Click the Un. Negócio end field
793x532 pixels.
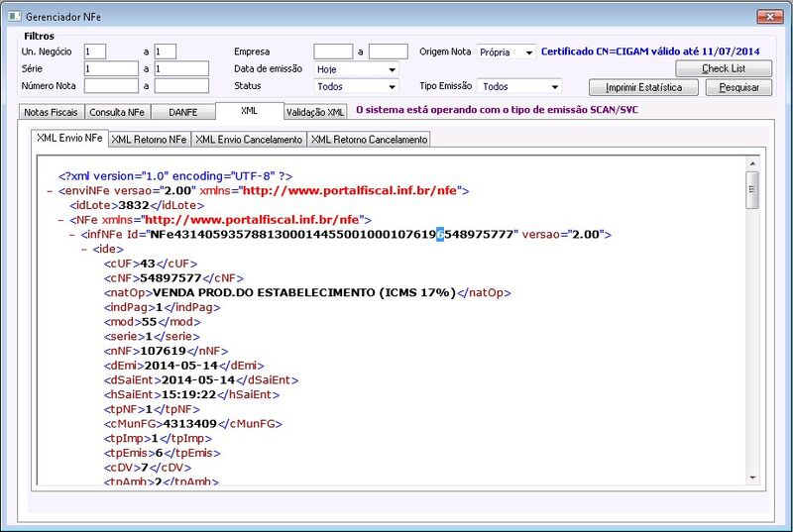click(166, 52)
